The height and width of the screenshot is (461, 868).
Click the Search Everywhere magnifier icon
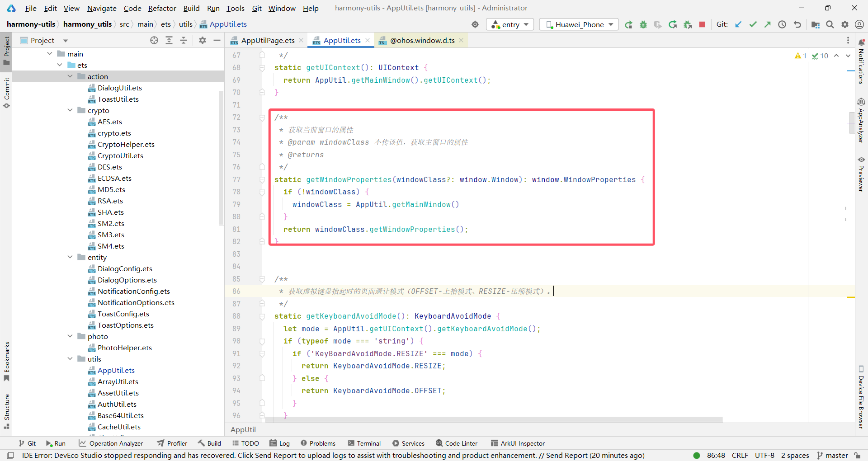830,24
